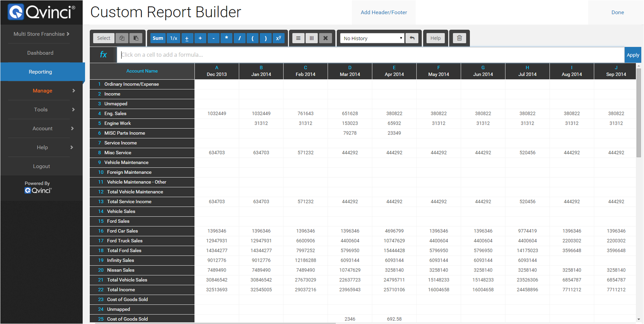Click the trash can icon
This screenshot has width=644, height=324.
[459, 38]
